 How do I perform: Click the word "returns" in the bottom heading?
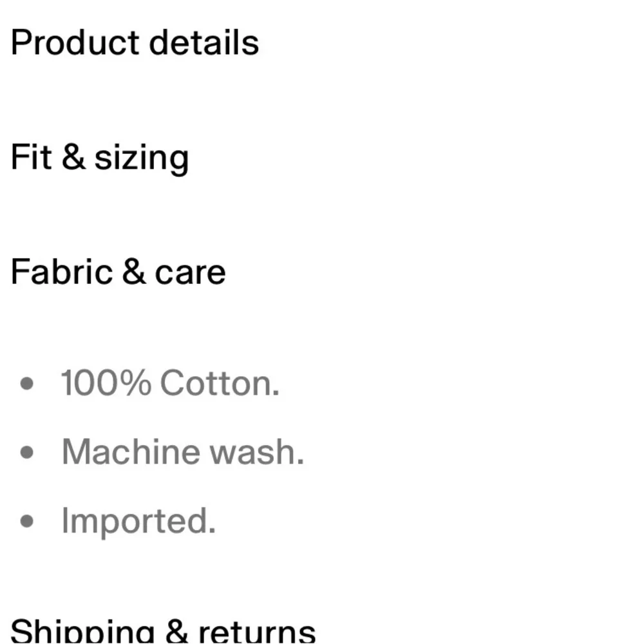point(257,633)
